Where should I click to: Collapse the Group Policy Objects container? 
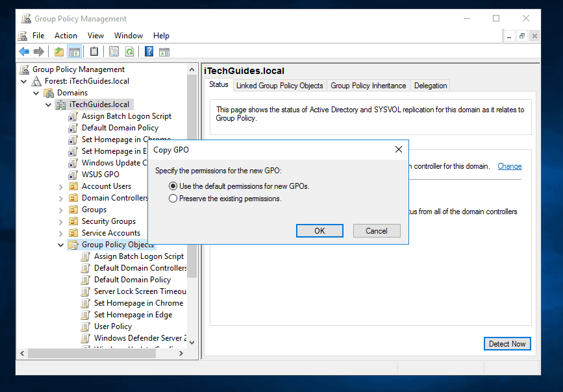(60, 245)
